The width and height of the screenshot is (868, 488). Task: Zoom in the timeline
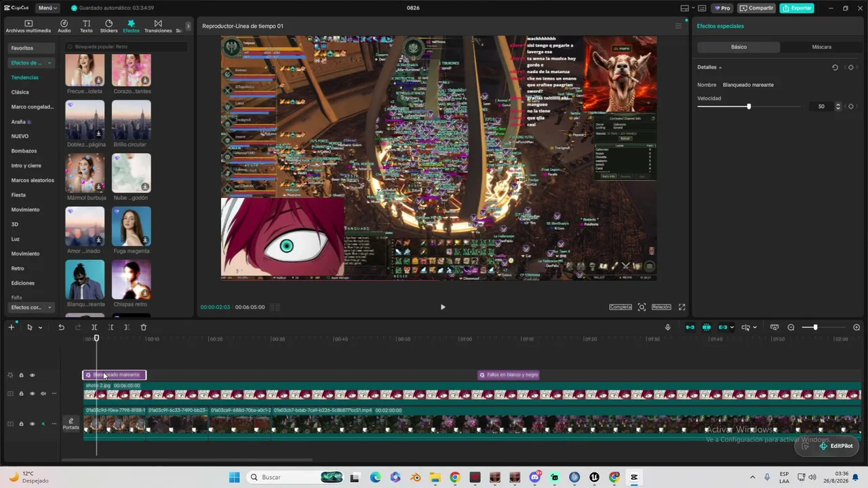click(857, 327)
